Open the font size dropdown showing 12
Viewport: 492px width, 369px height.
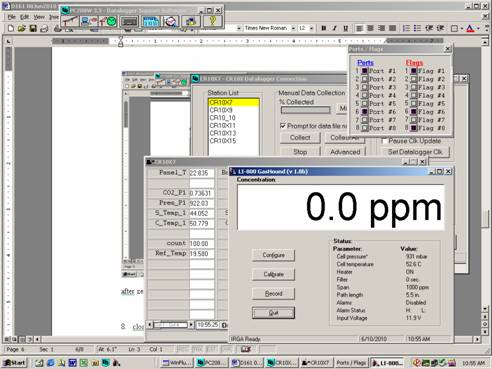(x=311, y=28)
